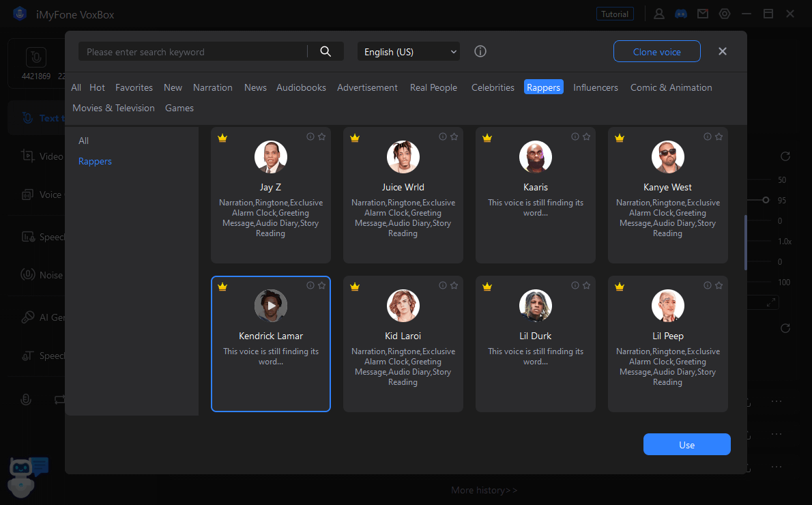
Task: Adjust the slider handle beside value 95
Action: 766,200
